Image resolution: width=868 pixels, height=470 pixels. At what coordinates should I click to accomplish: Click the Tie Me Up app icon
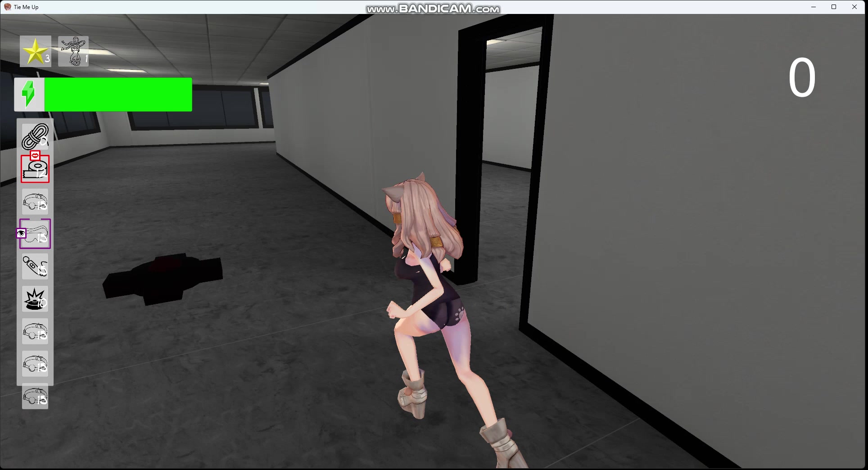[7, 7]
